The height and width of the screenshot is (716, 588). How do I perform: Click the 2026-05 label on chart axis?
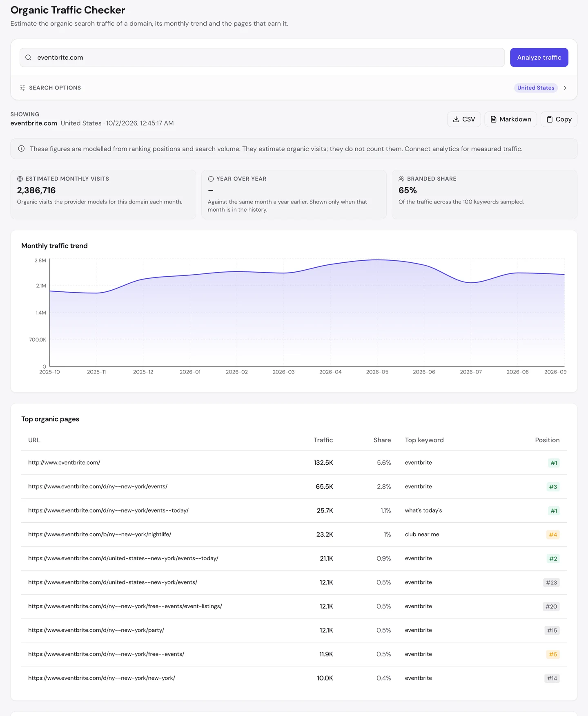tap(377, 372)
